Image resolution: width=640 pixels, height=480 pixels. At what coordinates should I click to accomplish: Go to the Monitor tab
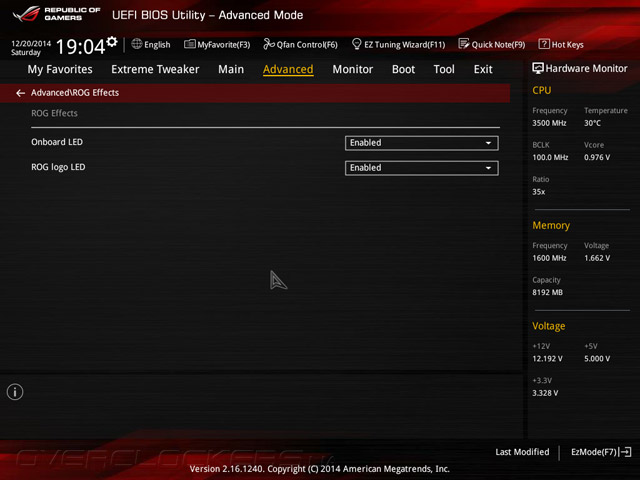point(353,69)
